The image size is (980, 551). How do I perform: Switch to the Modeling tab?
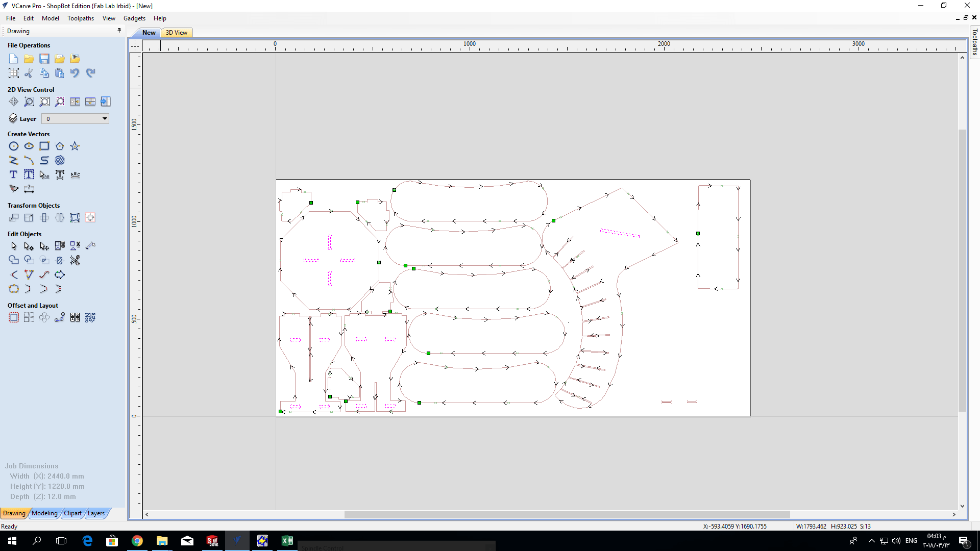44,513
